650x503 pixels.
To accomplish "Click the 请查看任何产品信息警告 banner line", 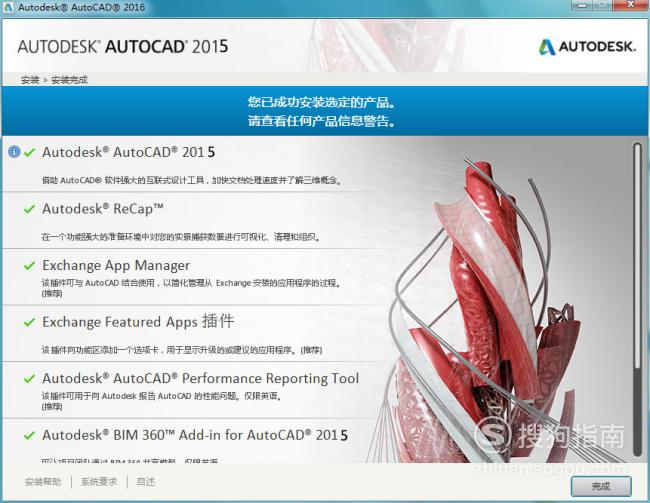I will 321,121.
